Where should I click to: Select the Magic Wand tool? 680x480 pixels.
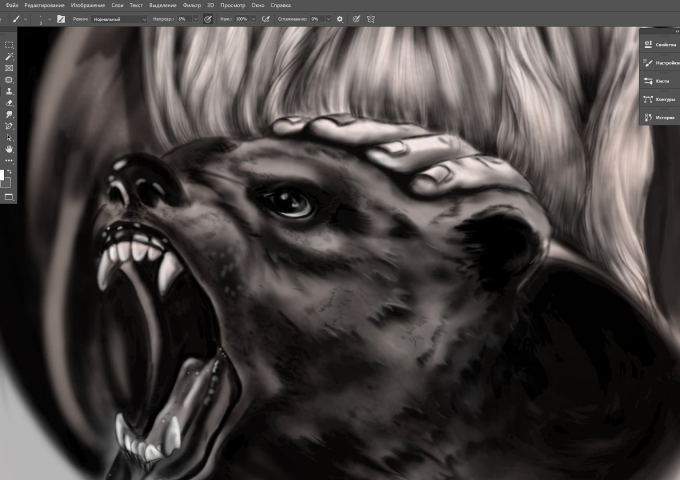[9, 56]
